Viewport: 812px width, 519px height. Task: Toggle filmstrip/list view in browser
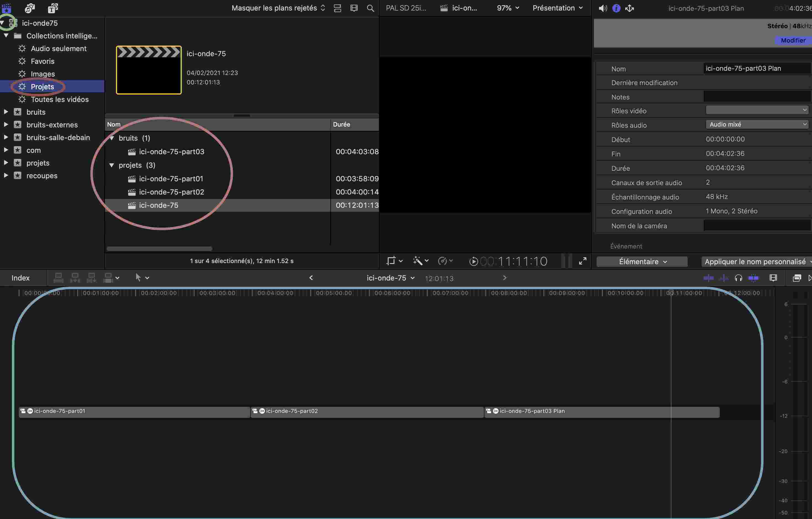point(338,8)
